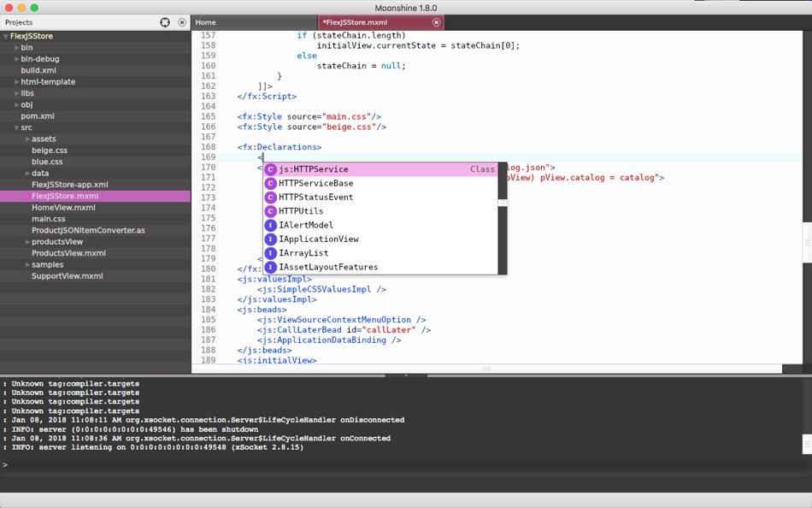Close the FlexJSStore.mxml tab
This screenshot has height=508, width=812.
point(437,22)
